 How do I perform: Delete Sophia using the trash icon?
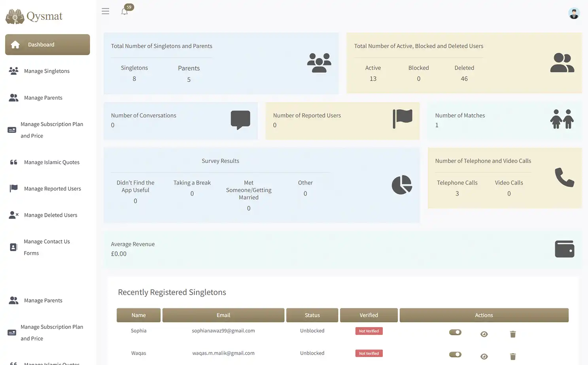click(513, 334)
